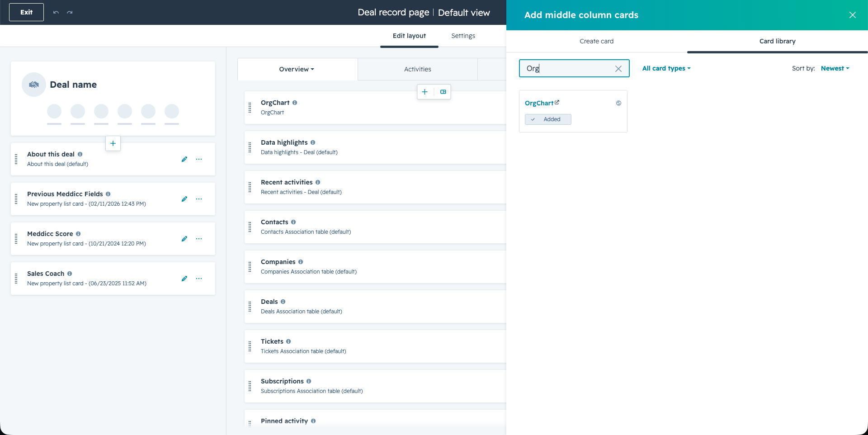868x435 pixels.
Task: Grab the Sales Coach drag handle
Action: click(x=16, y=279)
